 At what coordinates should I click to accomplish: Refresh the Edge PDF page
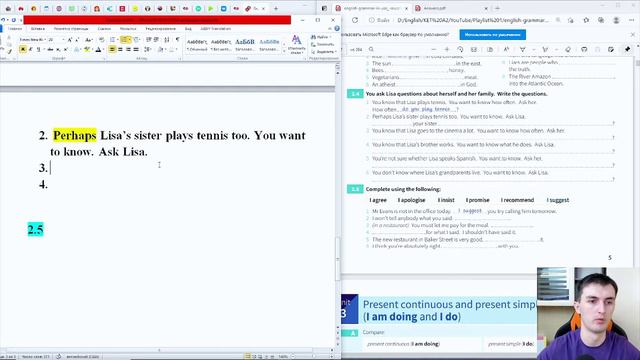click(x=355, y=20)
